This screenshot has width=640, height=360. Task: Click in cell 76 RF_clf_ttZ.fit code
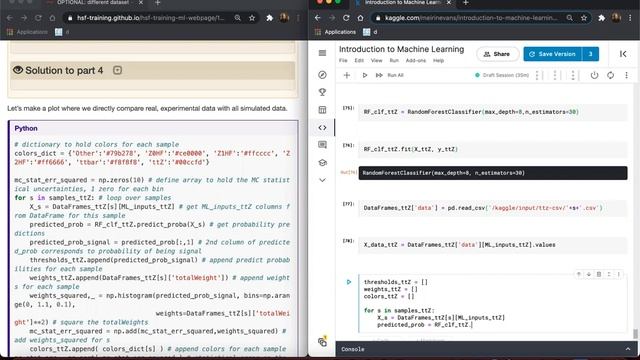(x=493, y=149)
